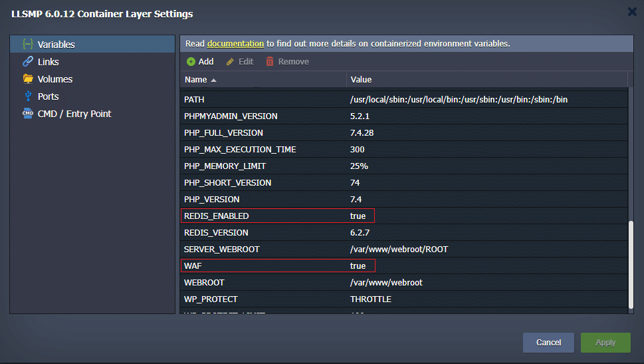Click the Edit pencil icon
The height and width of the screenshot is (364, 644).
tap(231, 62)
